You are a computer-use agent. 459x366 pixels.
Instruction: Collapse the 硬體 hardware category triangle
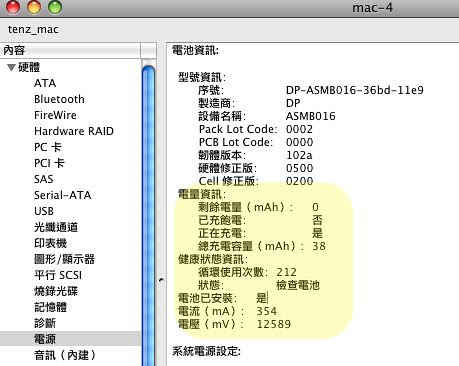click(x=11, y=67)
